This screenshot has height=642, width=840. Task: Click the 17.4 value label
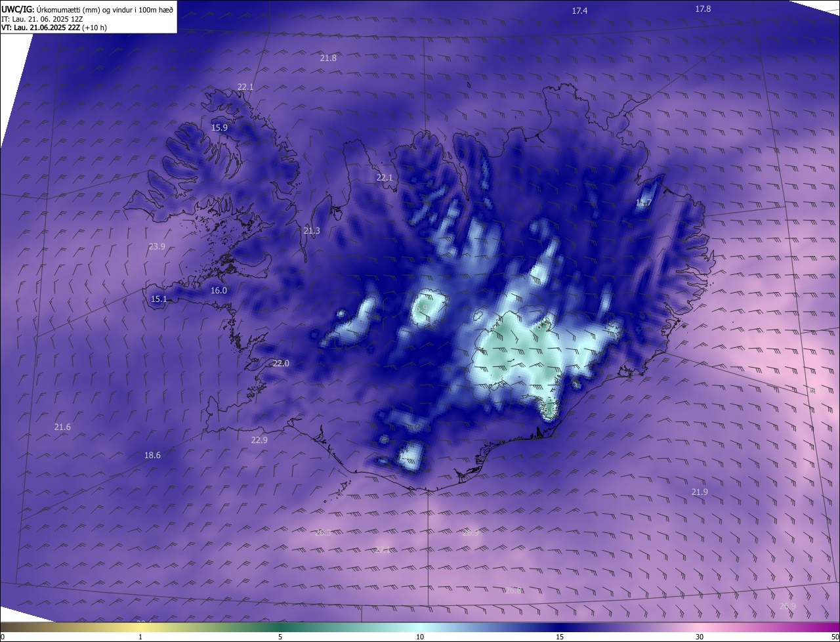click(x=579, y=11)
